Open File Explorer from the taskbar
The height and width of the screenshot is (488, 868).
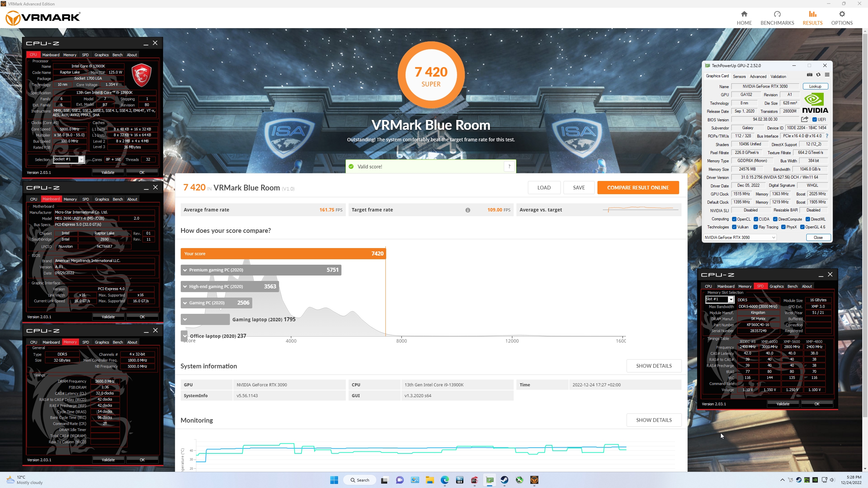(x=430, y=480)
